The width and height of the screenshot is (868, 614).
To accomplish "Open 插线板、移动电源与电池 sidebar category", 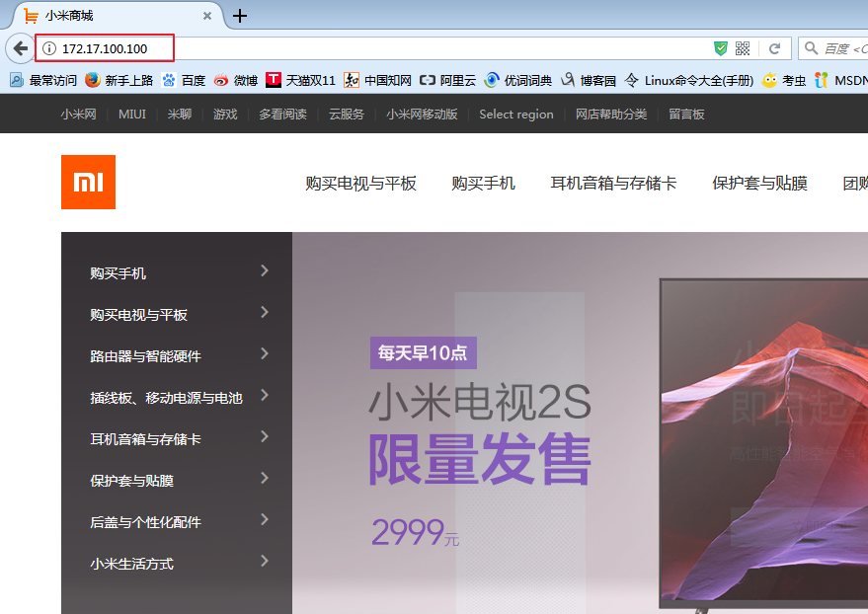I will click(x=167, y=398).
